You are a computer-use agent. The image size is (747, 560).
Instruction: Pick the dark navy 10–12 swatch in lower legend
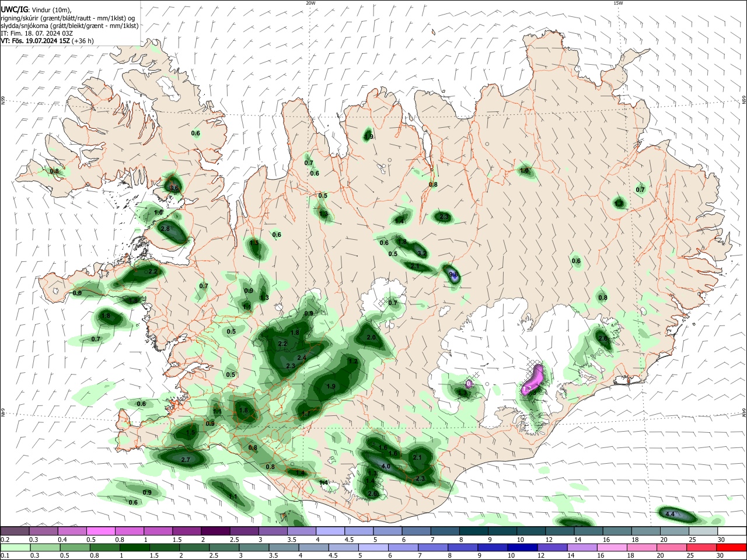tap(523, 547)
